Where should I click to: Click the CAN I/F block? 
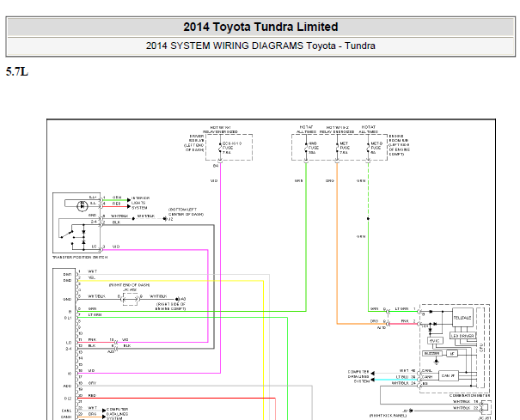coord(449,376)
